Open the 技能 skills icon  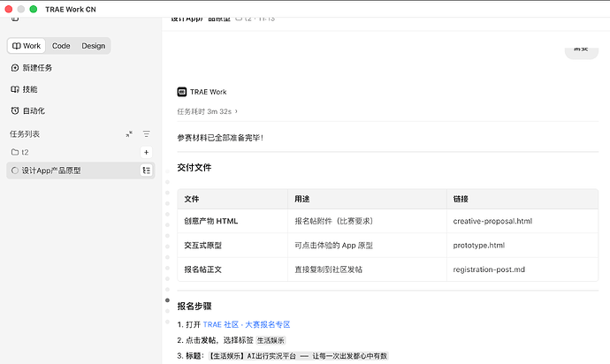coord(15,89)
